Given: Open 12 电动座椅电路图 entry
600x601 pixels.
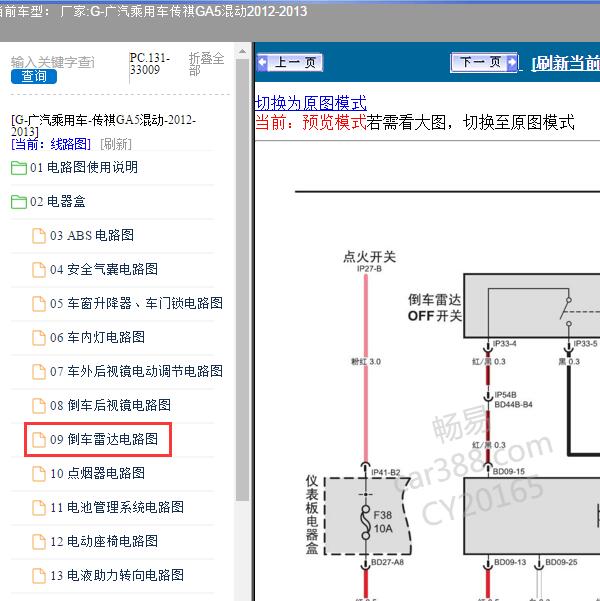Looking at the screenshot, I should (104, 541).
